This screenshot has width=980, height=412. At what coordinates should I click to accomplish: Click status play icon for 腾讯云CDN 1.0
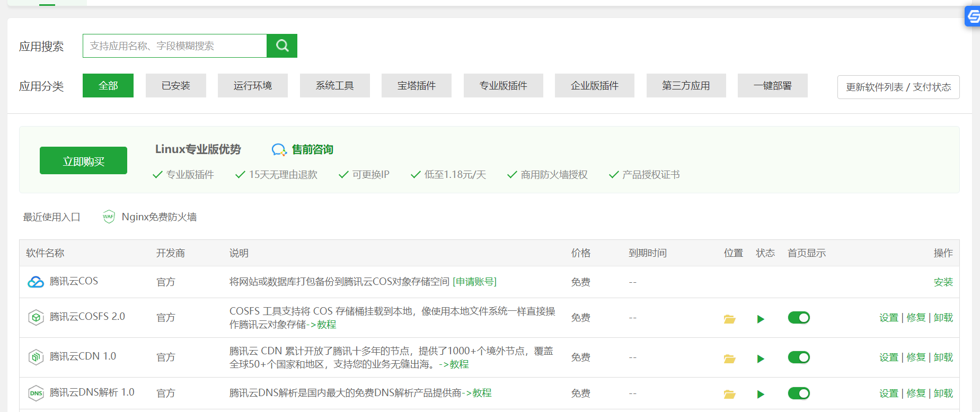pos(761,359)
